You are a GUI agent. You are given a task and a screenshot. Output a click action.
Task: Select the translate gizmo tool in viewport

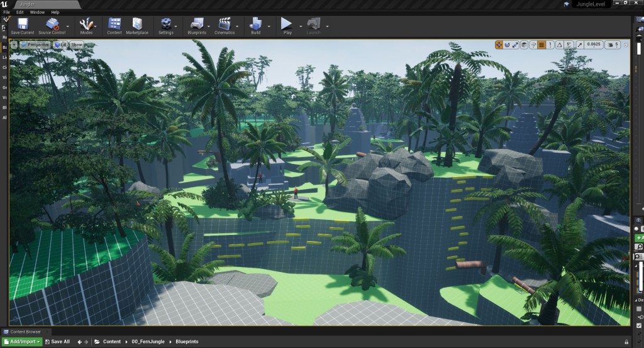(x=499, y=45)
